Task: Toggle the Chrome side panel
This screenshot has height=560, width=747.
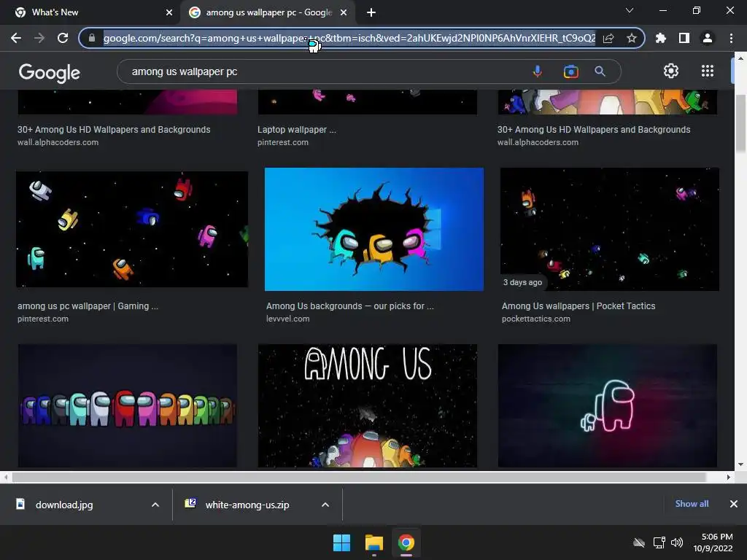Action: pyautogui.click(x=684, y=38)
